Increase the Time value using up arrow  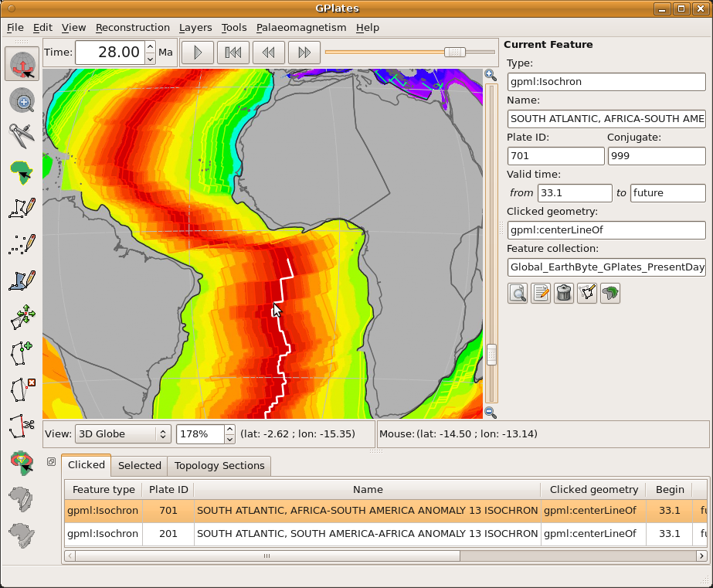tap(151, 47)
